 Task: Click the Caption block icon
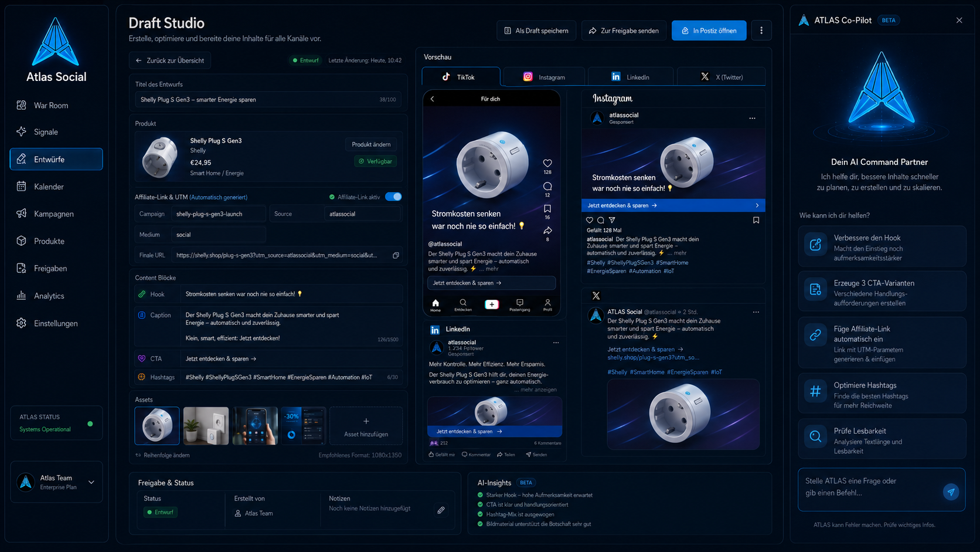[x=142, y=315]
